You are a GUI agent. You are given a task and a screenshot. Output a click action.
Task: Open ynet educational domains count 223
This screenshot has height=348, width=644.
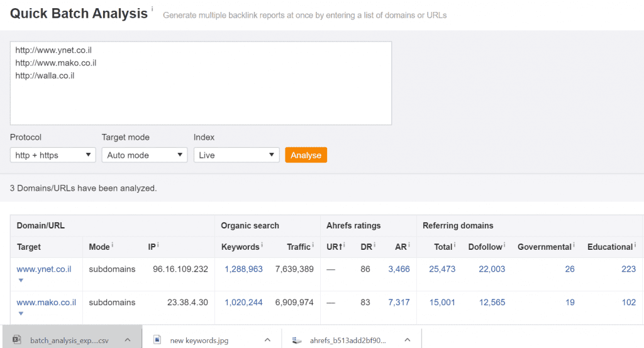pos(628,269)
